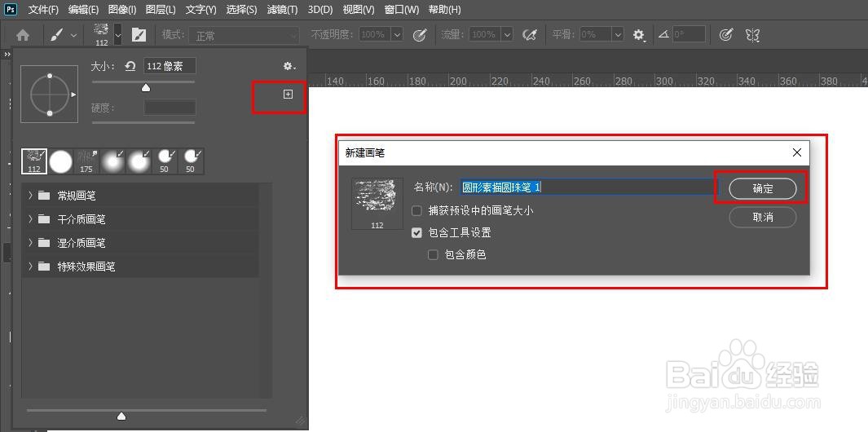The image size is (868, 432).
Task: Open smoothing options gear in options bar
Action: pyautogui.click(x=639, y=35)
